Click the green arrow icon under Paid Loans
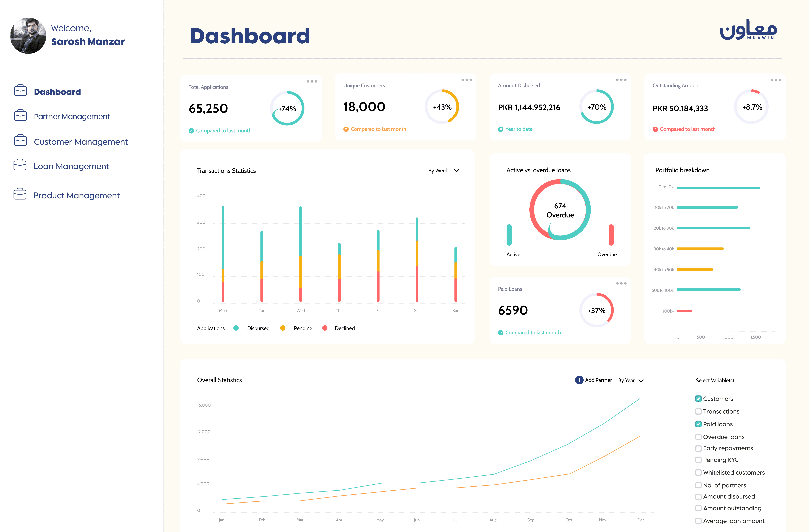The width and height of the screenshot is (809, 532). point(501,333)
